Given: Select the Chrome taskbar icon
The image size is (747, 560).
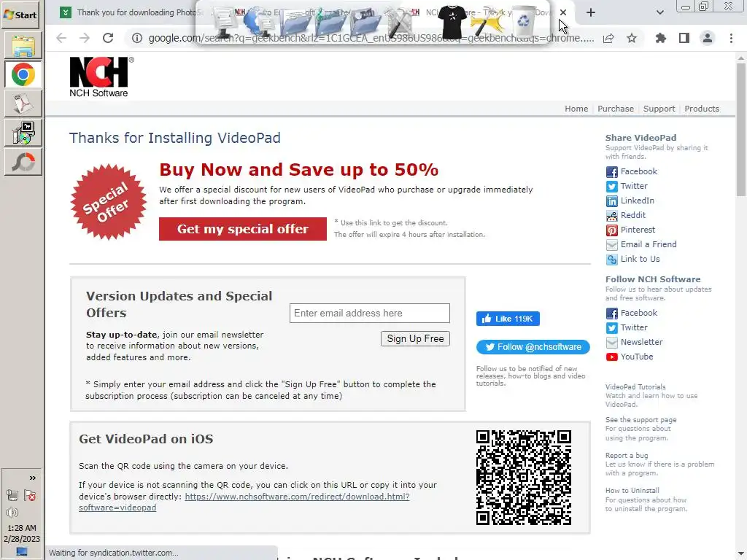Looking at the screenshot, I should [23, 75].
